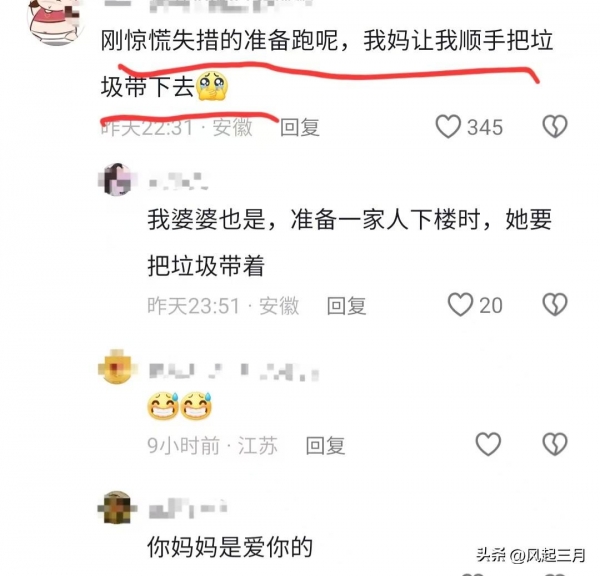
Task: Reply to the 昨天22:31 安徽 comment
Action: pyautogui.click(x=300, y=127)
